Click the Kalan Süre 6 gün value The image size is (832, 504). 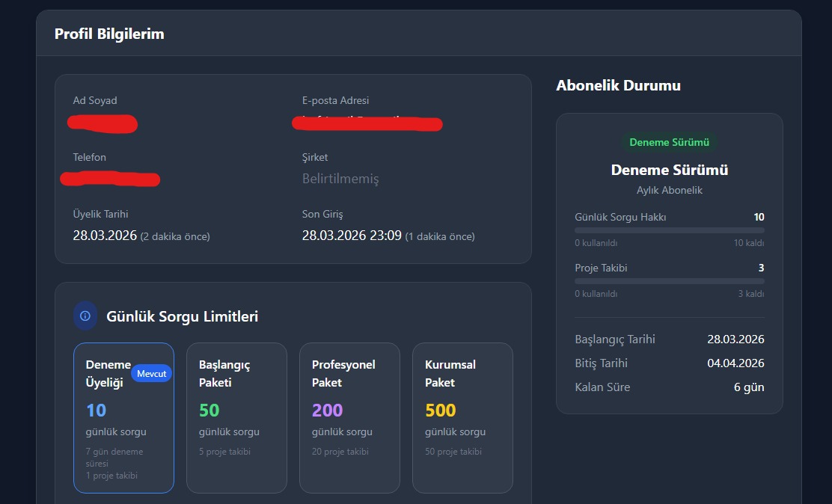749,387
